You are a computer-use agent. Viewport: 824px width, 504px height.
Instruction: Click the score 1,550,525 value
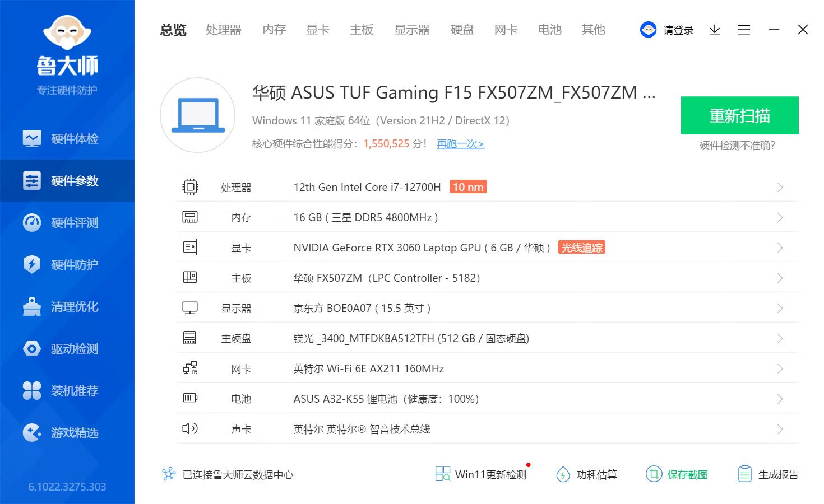click(386, 144)
